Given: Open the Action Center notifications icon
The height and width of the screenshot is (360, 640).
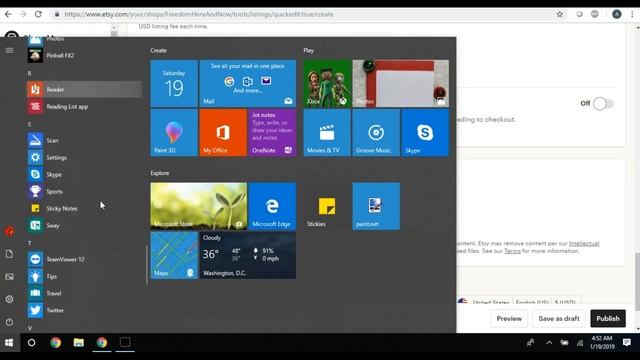Looking at the screenshot, I should pyautogui.click(x=627, y=342).
